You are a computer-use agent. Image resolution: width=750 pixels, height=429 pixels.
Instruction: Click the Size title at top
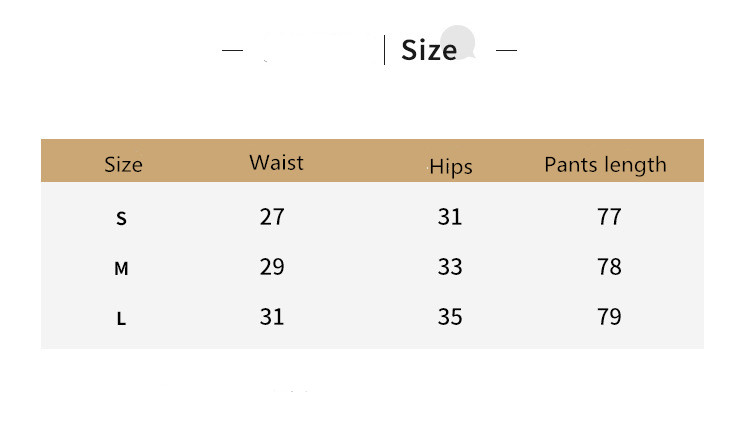tap(428, 50)
